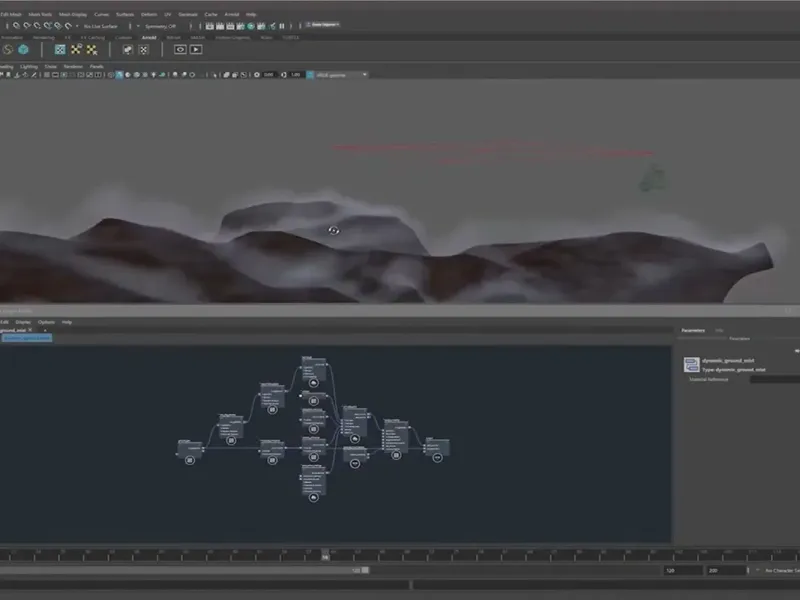This screenshot has width=800, height=600.
Task: Select the Info tab beside Parameters
Action: coord(719,330)
